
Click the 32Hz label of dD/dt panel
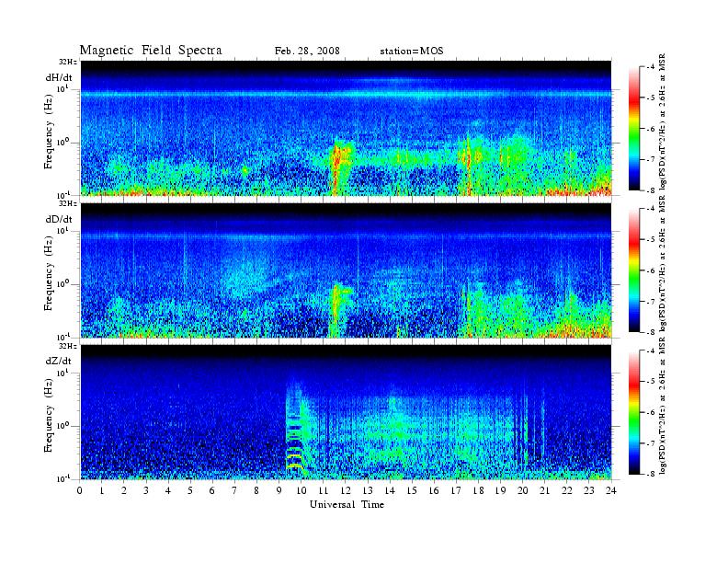coord(68,204)
